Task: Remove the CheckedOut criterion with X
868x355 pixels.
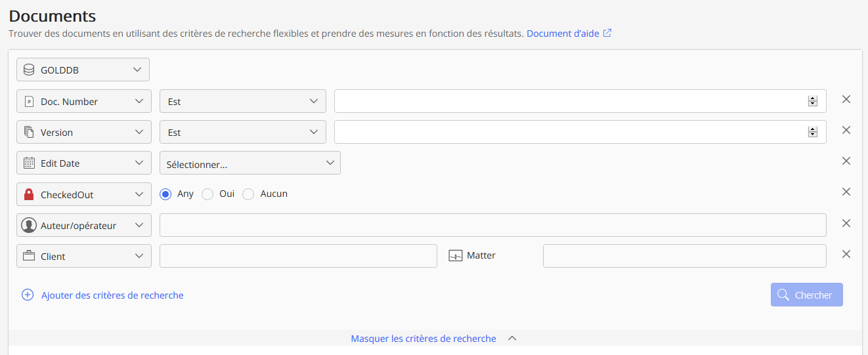Action: click(x=846, y=192)
